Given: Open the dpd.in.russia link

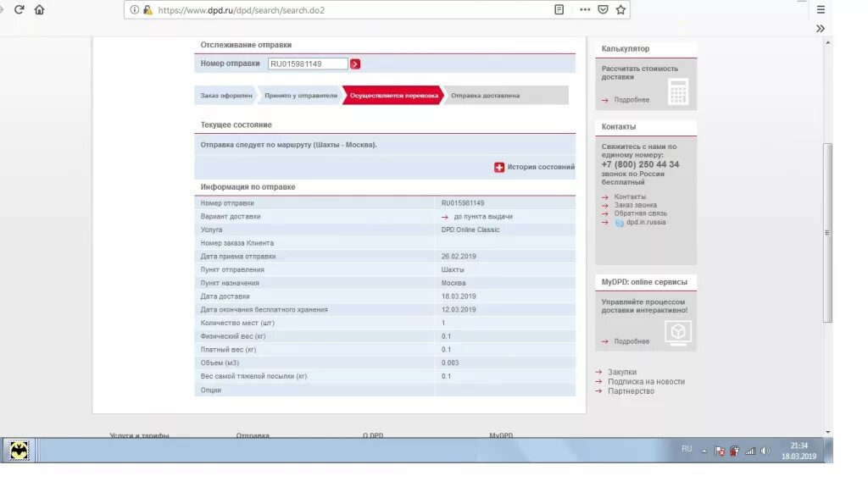Looking at the screenshot, I should pos(646,222).
